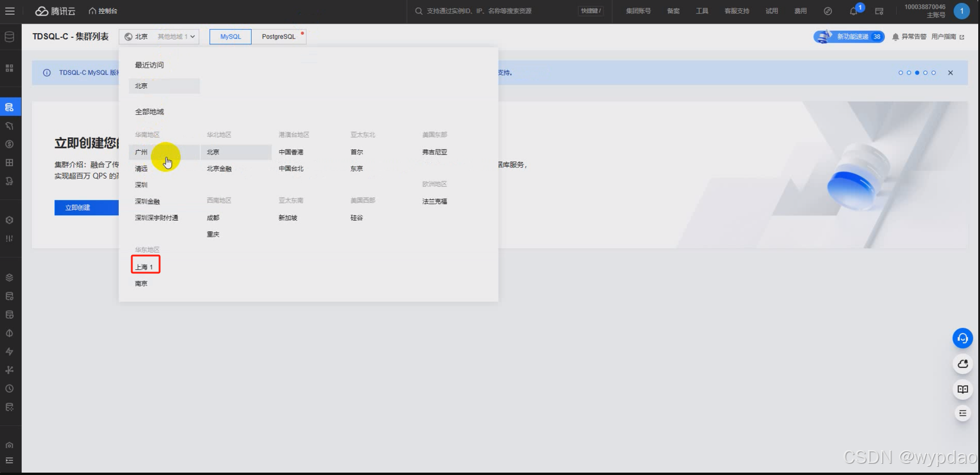Select 中国香港 region
Image resolution: width=980 pixels, height=475 pixels.
tap(291, 152)
